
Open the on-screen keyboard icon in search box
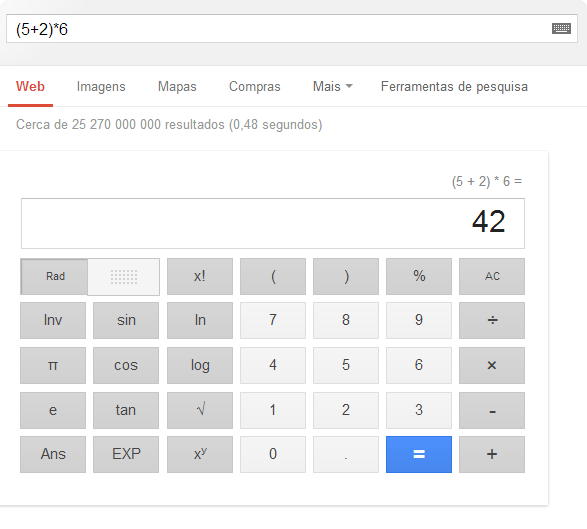pos(561,28)
